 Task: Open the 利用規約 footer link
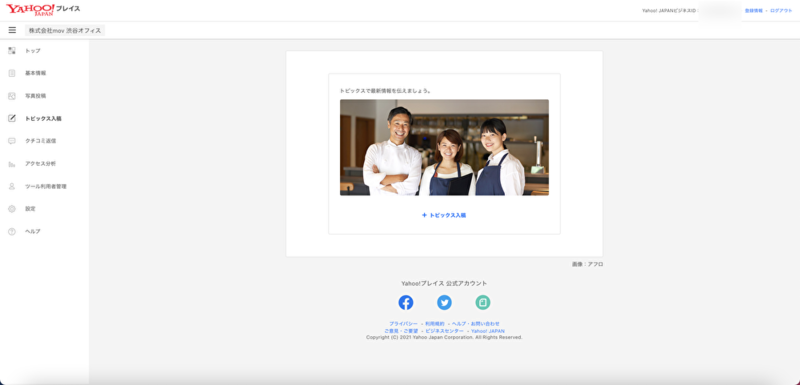(435, 324)
